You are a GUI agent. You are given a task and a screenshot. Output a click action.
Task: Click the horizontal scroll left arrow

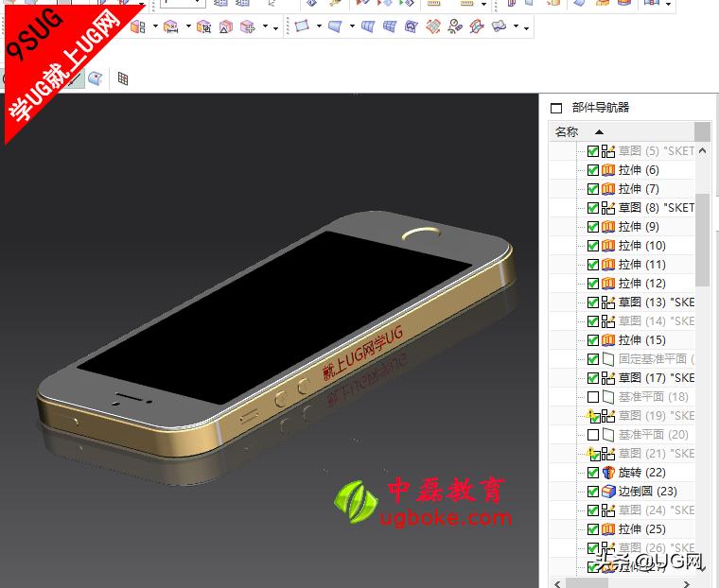557,584
